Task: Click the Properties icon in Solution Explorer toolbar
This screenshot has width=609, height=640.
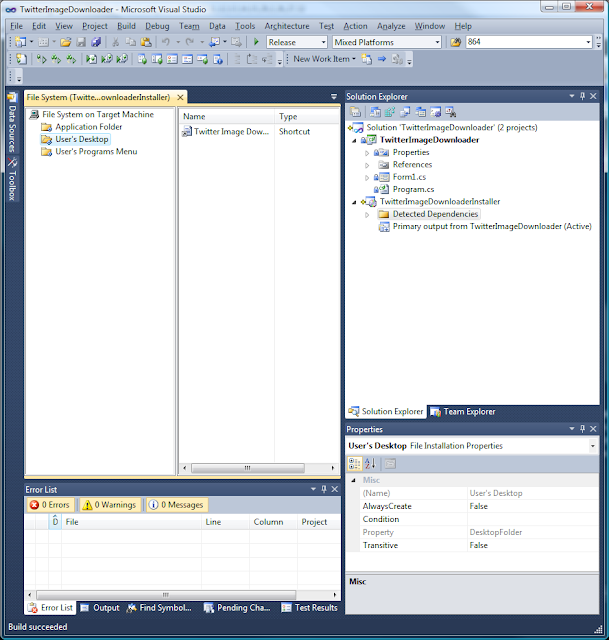Action: click(x=356, y=112)
